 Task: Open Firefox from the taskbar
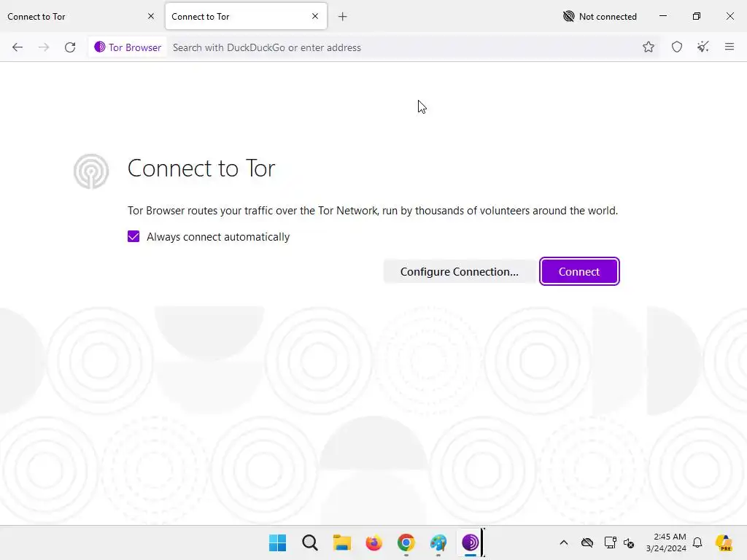(x=374, y=542)
